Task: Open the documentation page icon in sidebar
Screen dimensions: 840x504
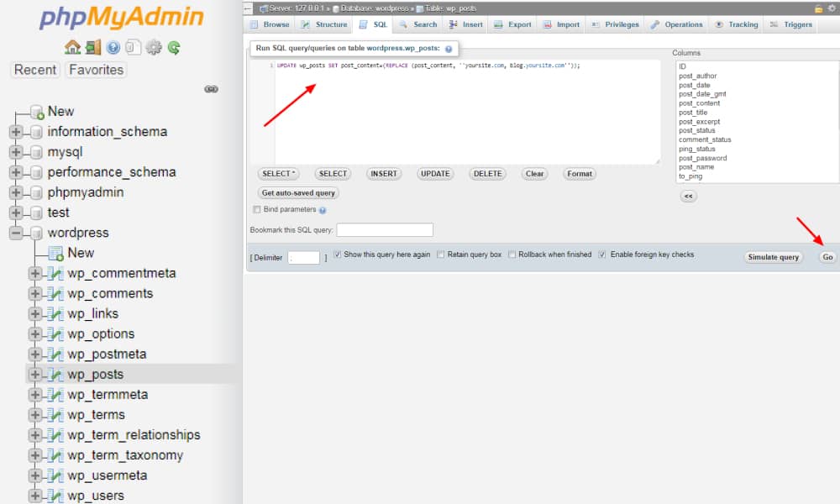Action: pyautogui.click(x=133, y=48)
